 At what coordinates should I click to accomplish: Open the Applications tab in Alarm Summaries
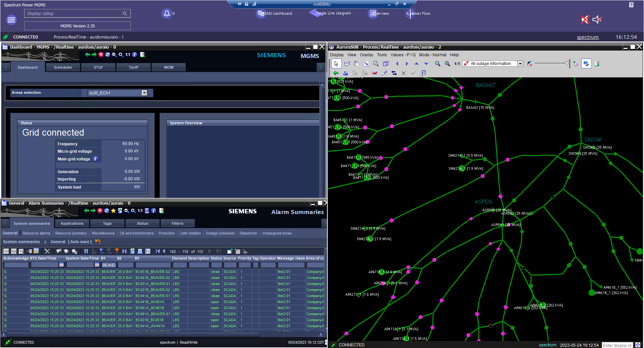pos(72,223)
